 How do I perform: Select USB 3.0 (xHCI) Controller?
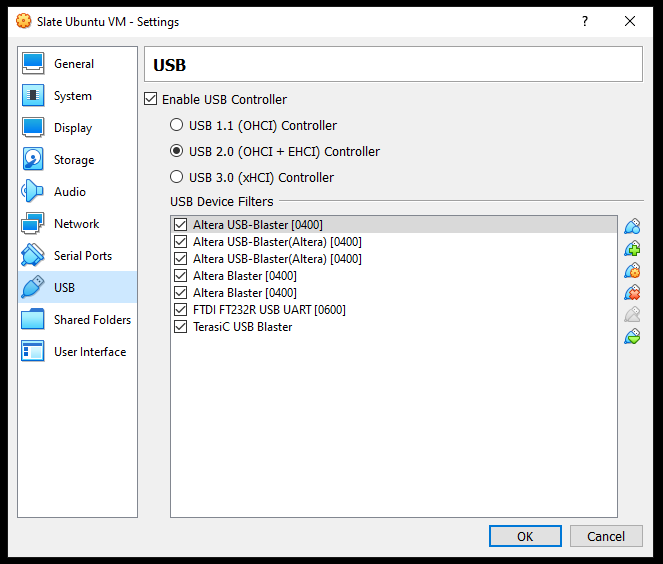(x=176, y=177)
